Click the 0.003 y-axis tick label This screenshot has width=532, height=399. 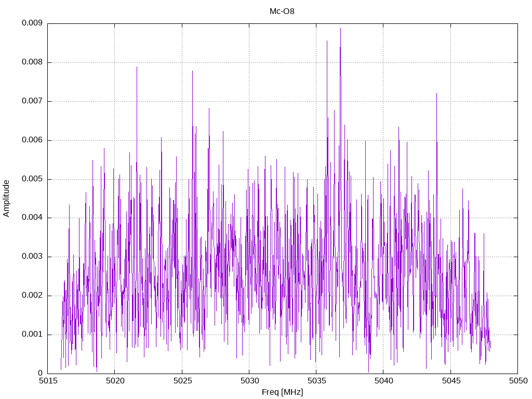point(32,257)
